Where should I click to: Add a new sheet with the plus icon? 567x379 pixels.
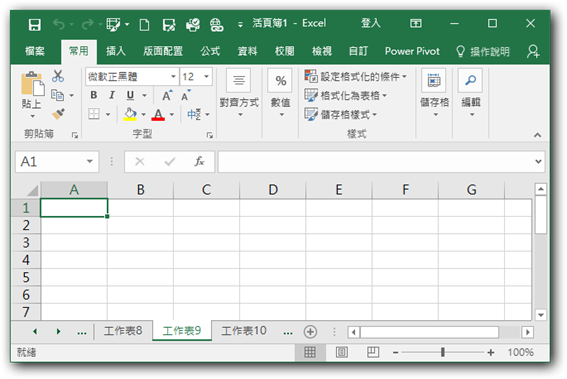point(310,332)
